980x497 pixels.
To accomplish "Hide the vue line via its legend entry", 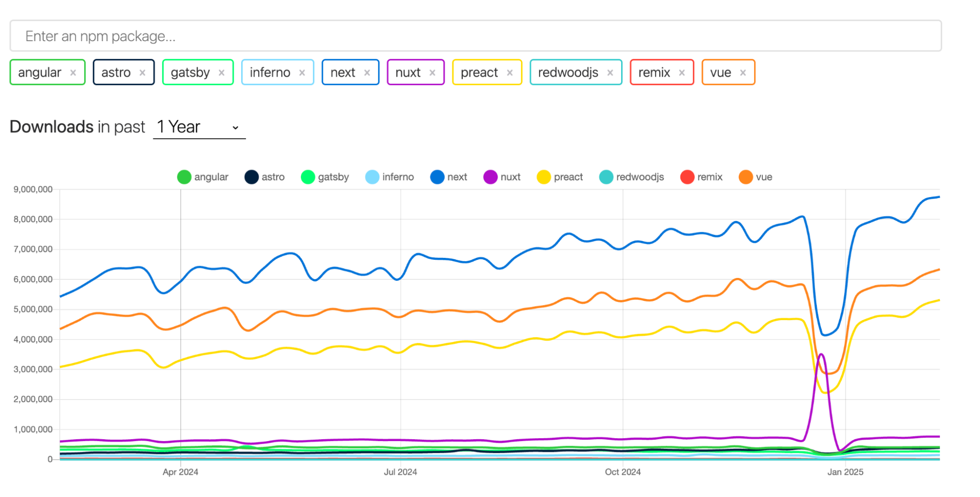I will (755, 177).
